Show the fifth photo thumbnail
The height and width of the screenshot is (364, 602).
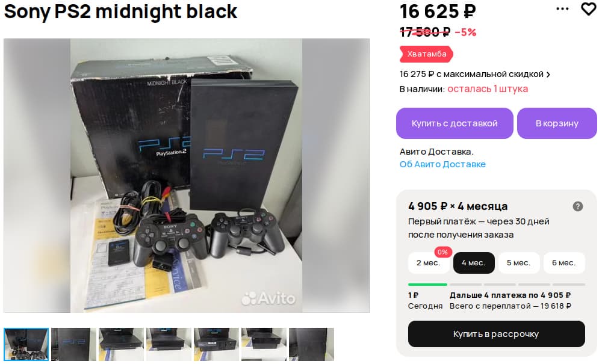point(216,344)
